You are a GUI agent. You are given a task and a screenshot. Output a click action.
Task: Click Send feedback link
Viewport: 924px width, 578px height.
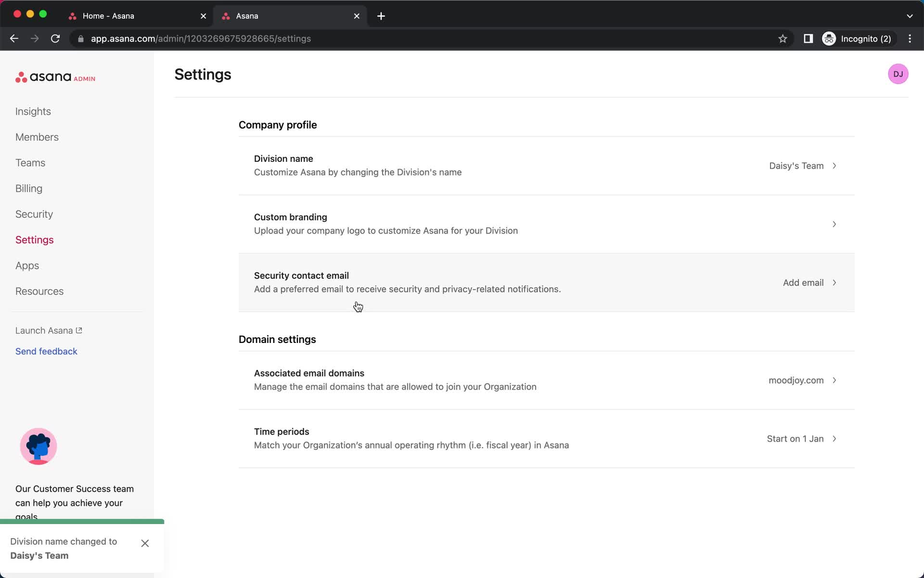point(47,351)
